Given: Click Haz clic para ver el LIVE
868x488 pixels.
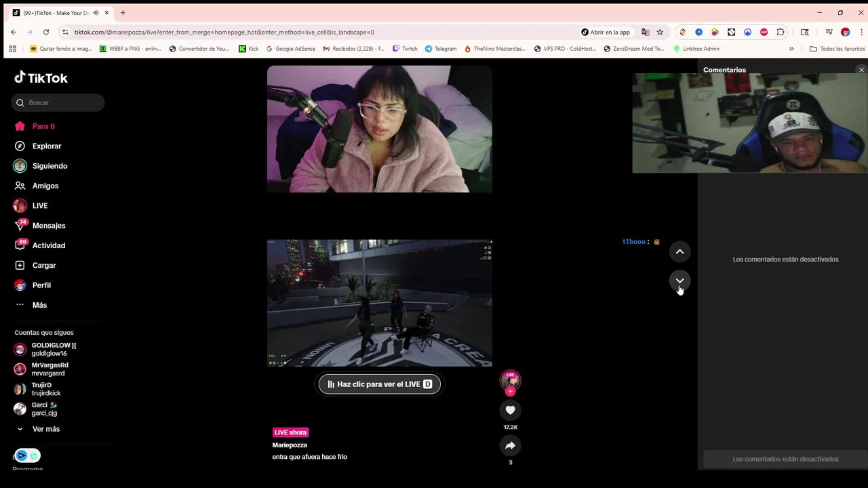Looking at the screenshot, I should tap(380, 384).
